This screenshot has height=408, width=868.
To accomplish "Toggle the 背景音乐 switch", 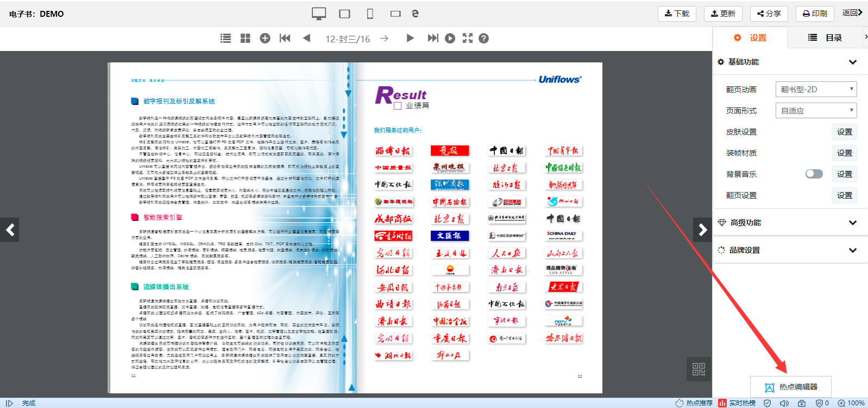I will pos(814,174).
